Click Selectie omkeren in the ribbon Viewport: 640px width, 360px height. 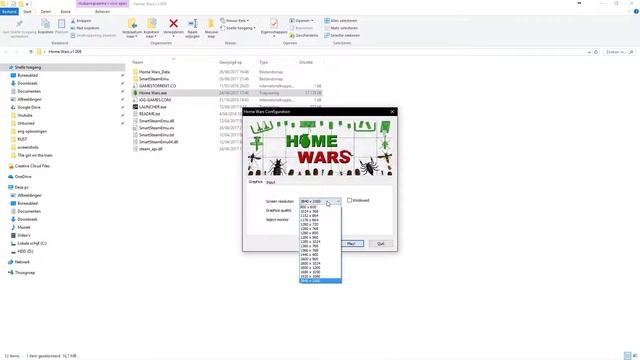(342, 36)
